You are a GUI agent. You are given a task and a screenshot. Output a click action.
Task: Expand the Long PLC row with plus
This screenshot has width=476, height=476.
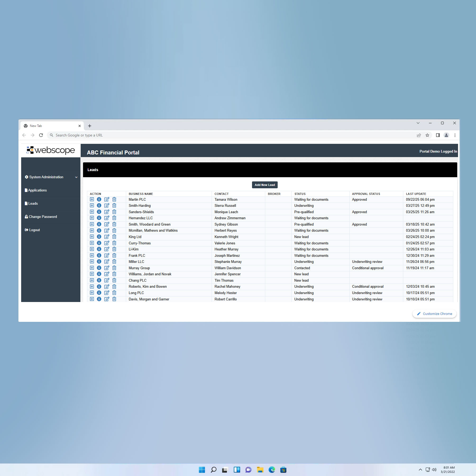point(92,293)
